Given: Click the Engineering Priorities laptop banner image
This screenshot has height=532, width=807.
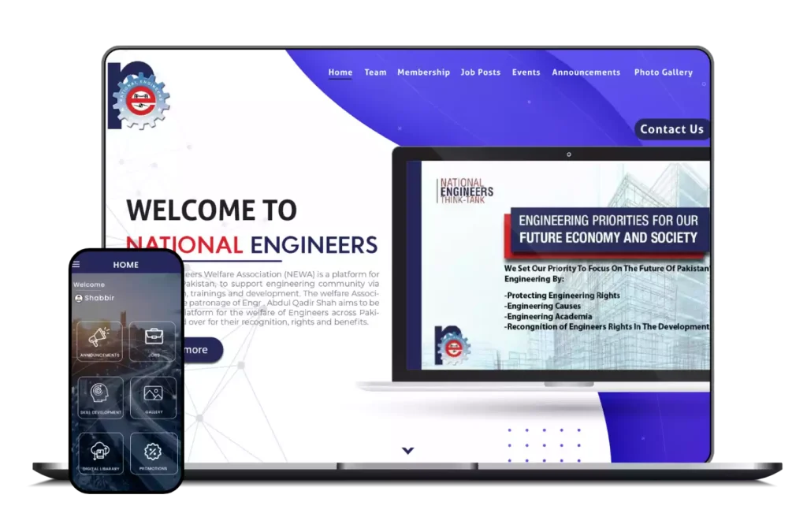Looking at the screenshot, I should 566,265.
